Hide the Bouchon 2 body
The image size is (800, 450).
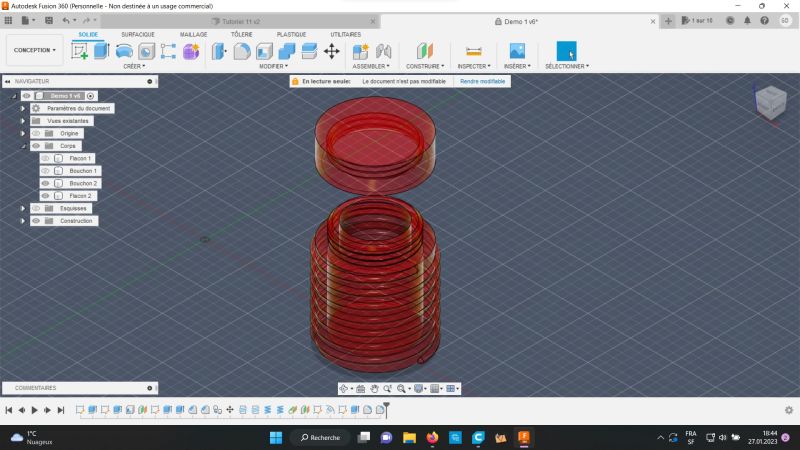[45, 184]
